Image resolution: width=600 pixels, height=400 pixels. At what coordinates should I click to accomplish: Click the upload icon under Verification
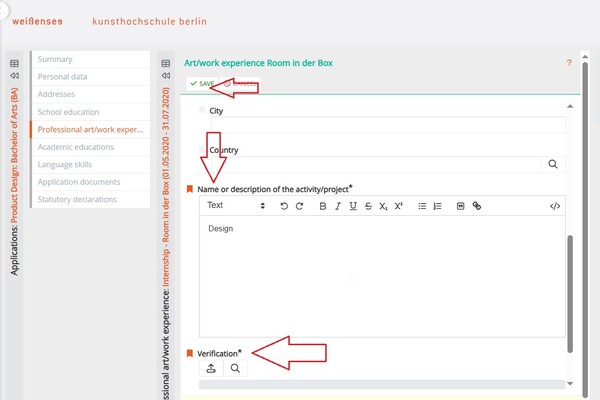pyautogui.click(x=211, y=368)
